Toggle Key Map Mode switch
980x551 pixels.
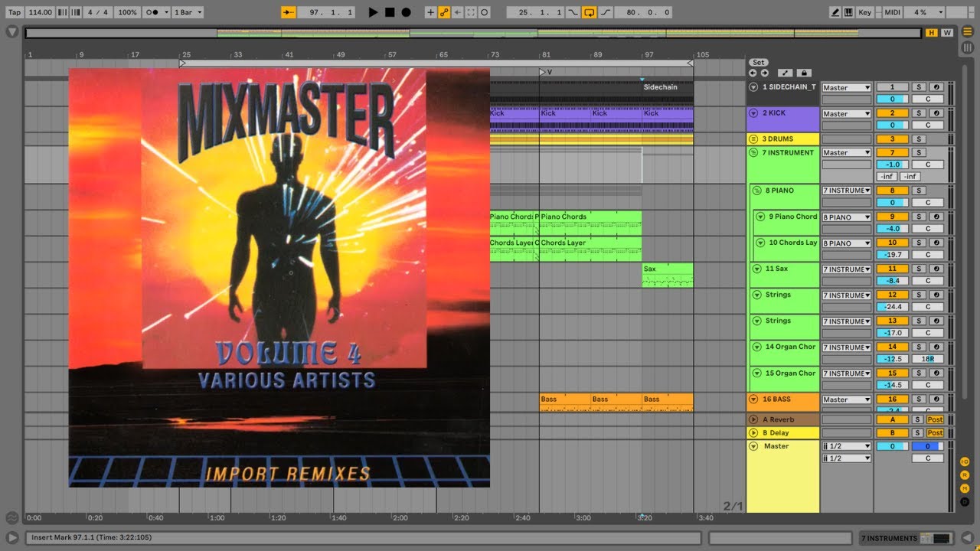pyautogui.click(x=865, y=12)
